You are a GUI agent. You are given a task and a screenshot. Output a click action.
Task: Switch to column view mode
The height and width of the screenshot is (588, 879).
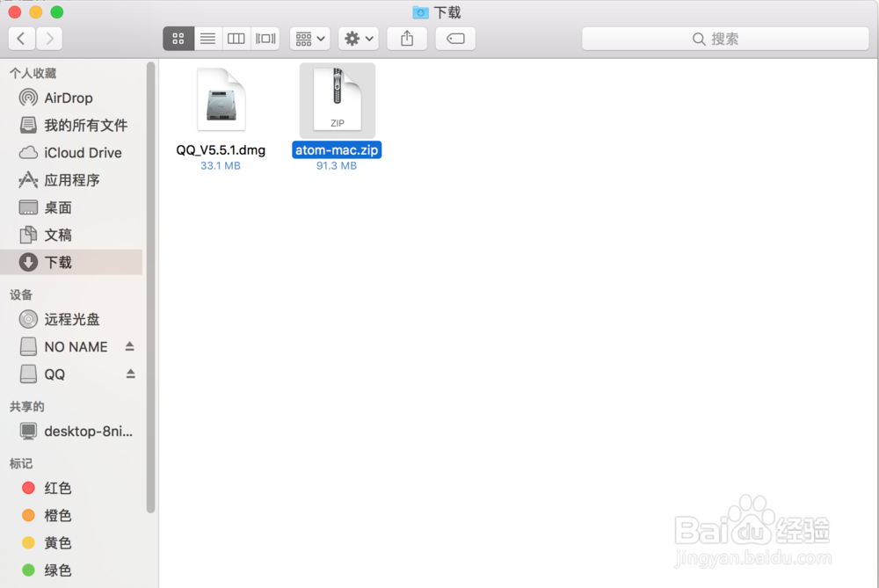(x=236, y=38)
